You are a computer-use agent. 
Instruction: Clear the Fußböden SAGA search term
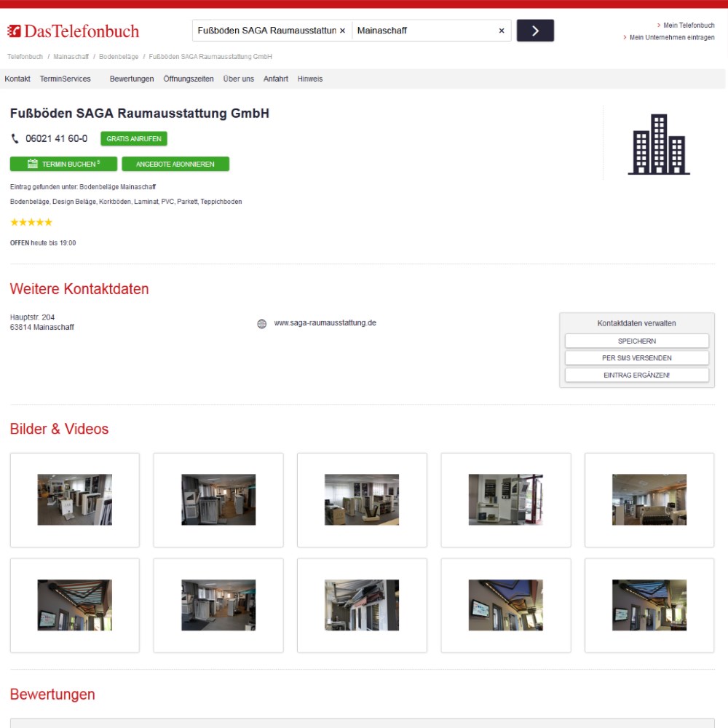(x=343, y=31)
